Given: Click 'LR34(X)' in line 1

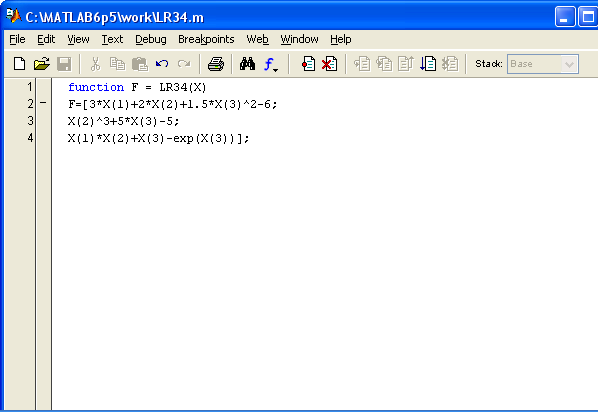Looking at the screenshot, I should coord(183,87).
